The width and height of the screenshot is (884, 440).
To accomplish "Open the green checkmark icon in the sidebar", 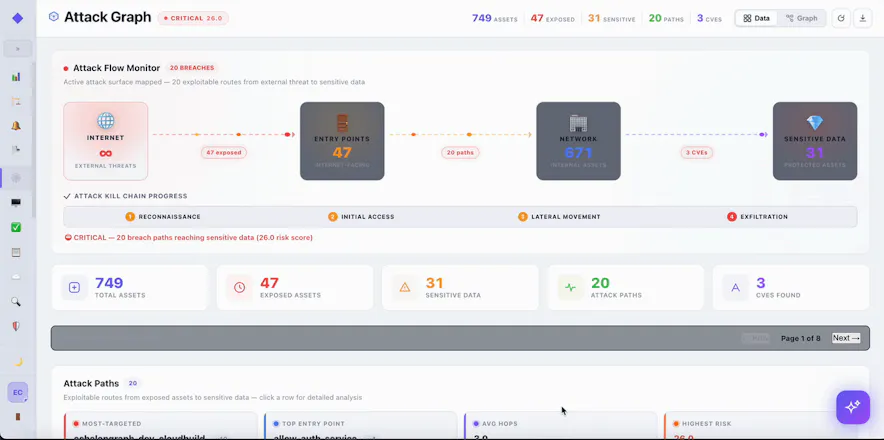I will 16,227.
